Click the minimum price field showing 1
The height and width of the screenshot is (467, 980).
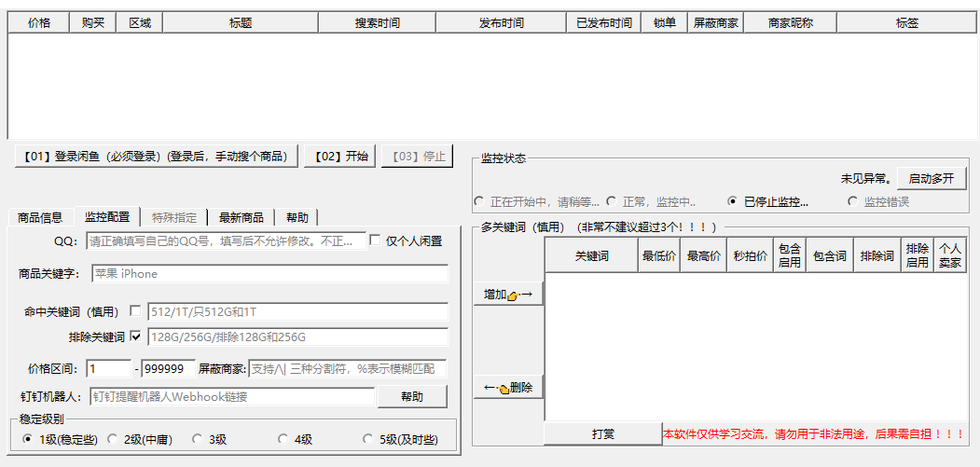109,369
